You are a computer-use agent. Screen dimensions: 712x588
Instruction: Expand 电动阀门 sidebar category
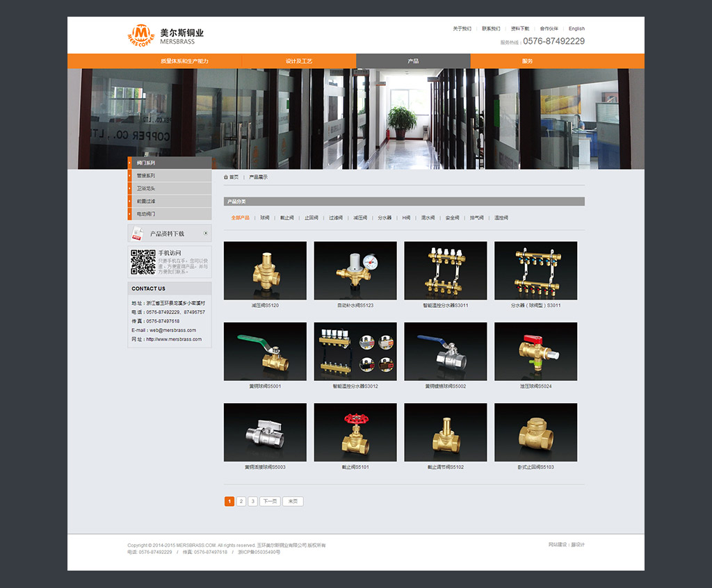click(170, 214)
